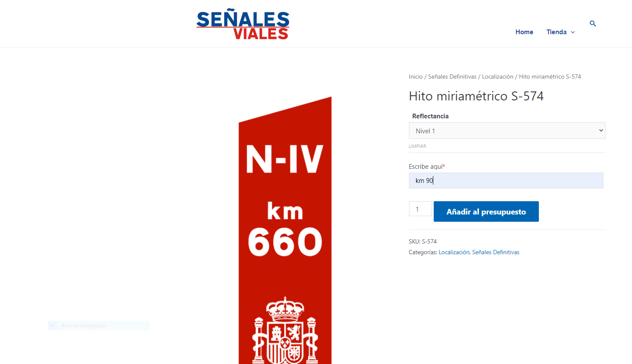Open the Tienda menu item
The image size is (632, 364).
tap(556, 32)
